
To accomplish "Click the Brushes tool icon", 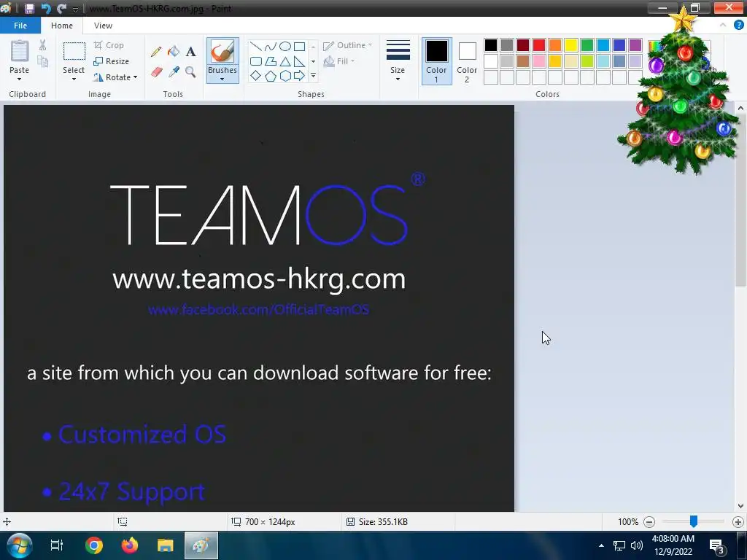I will (x=222, y=51).
